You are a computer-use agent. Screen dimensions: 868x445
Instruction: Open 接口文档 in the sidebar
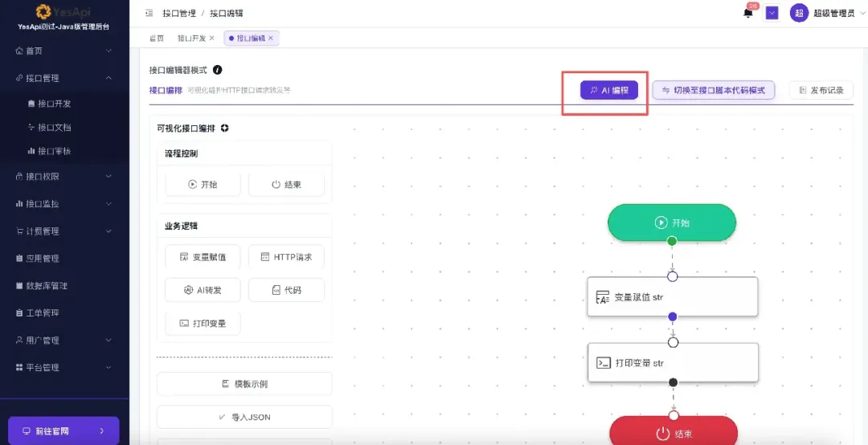(x=55, y=127)
